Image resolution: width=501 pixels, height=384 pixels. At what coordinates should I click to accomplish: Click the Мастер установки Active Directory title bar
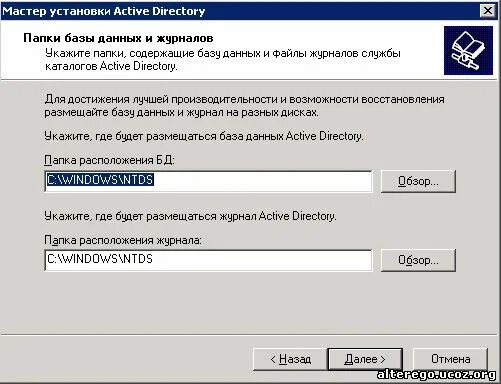tap(240, 11)
